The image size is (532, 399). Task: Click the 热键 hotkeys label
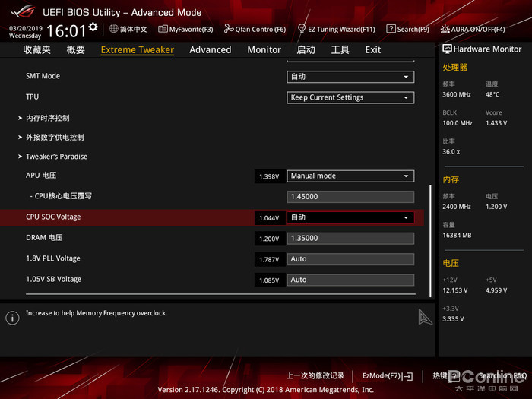pyautogui.click(x=440, y=375)
